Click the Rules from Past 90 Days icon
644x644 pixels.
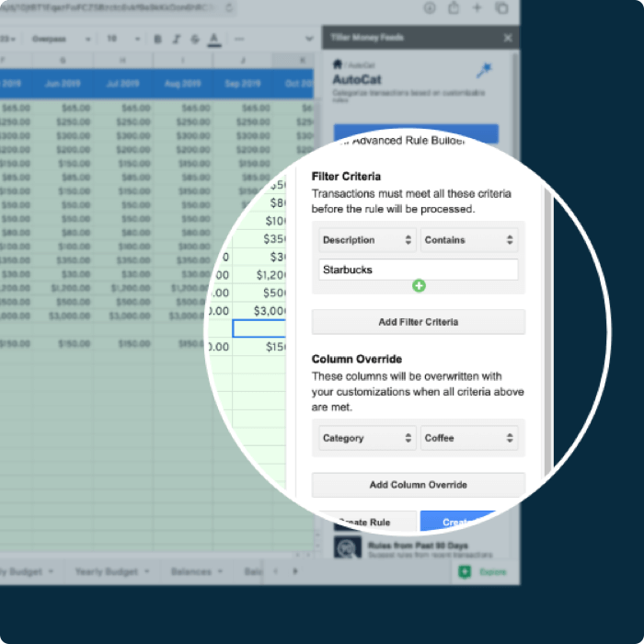point(348,548)
